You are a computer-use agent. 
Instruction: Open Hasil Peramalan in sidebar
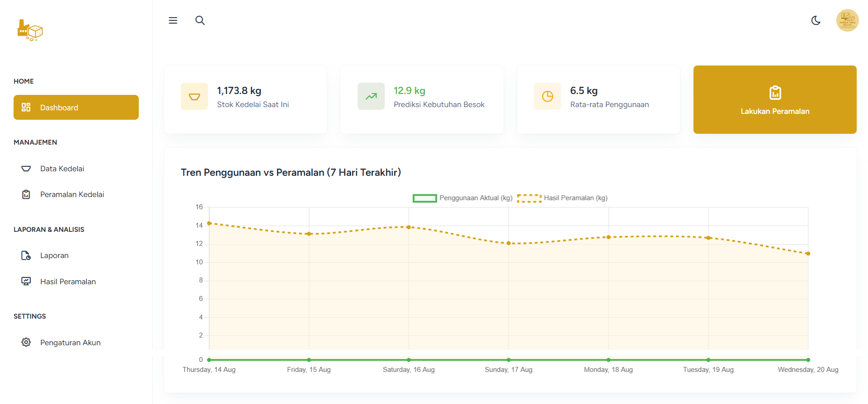(x=68, y=282)
